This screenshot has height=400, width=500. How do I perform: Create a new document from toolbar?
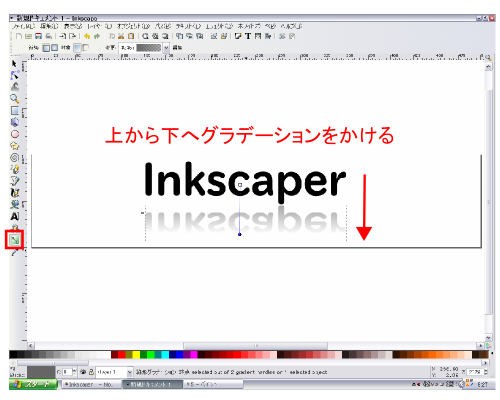19,36
